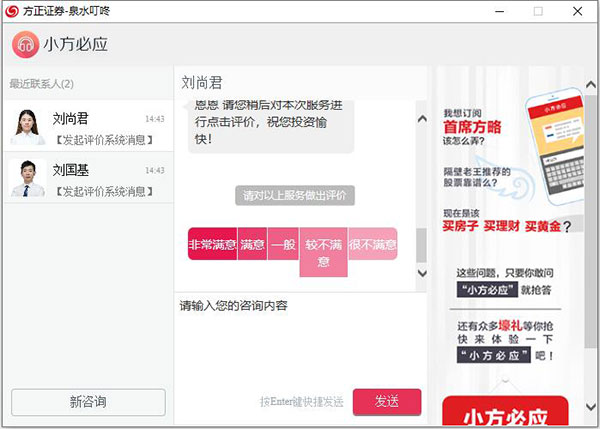The image size is (600, 429).
Task: Minimize the 方正证券 window
Action: [x=499, y=11]
